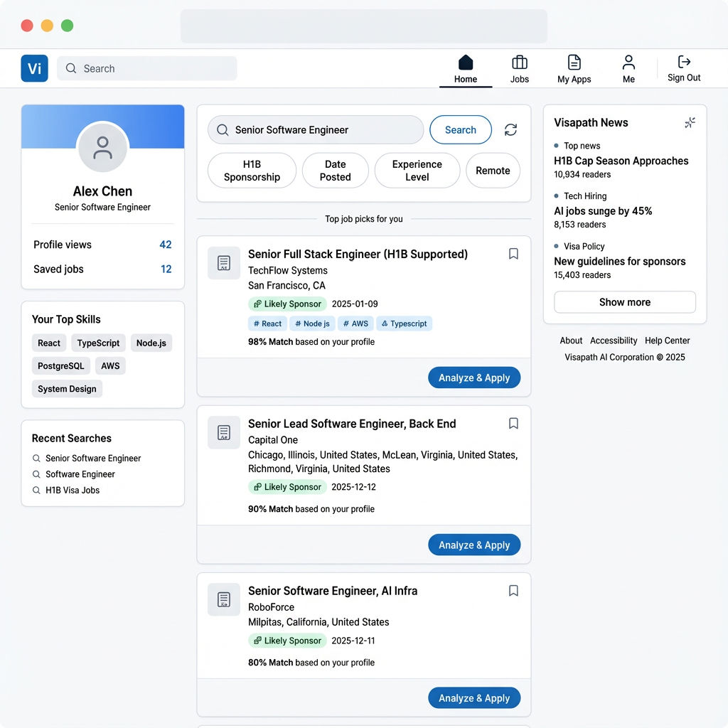Viewport: 728px width, 728px height.
Task: Open the Jobs tab
Action: 520,69
